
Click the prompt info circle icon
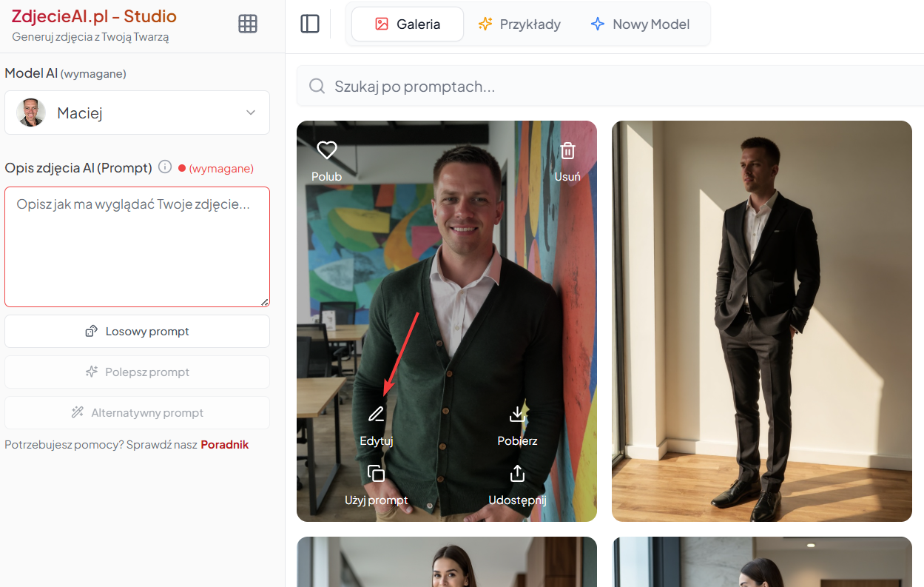(x=165, y=167)
